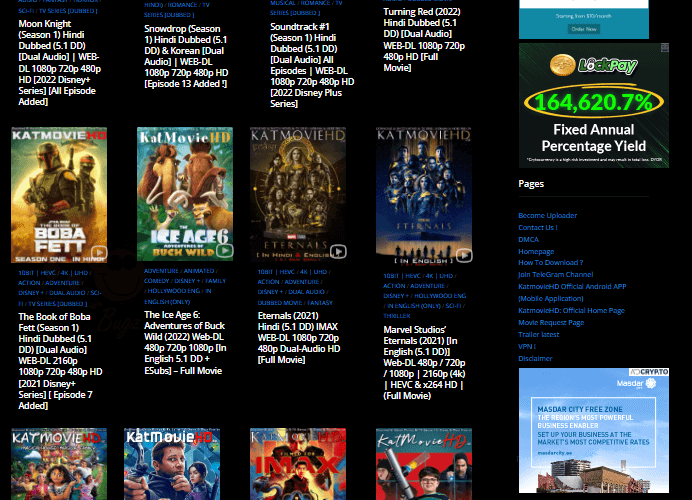Click TV SERIES [DUBBED] tag under Boba Fett
Viewport: 692px width, 500px height.
pos(57,304)
